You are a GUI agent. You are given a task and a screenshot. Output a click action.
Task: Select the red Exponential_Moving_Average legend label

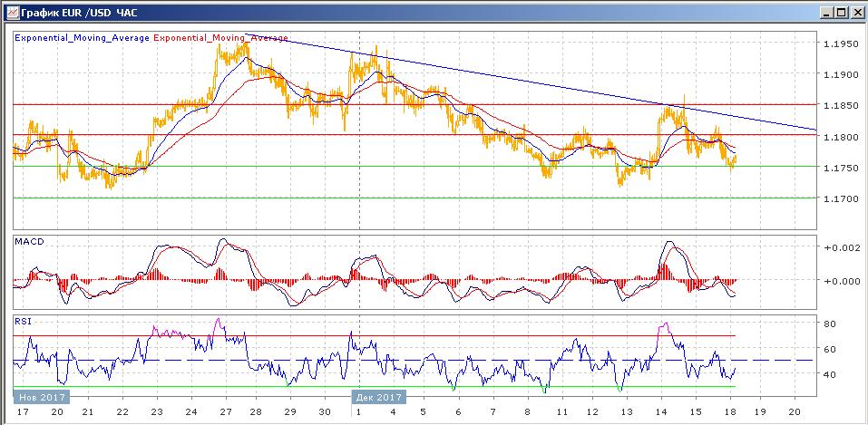click(221, 38)
